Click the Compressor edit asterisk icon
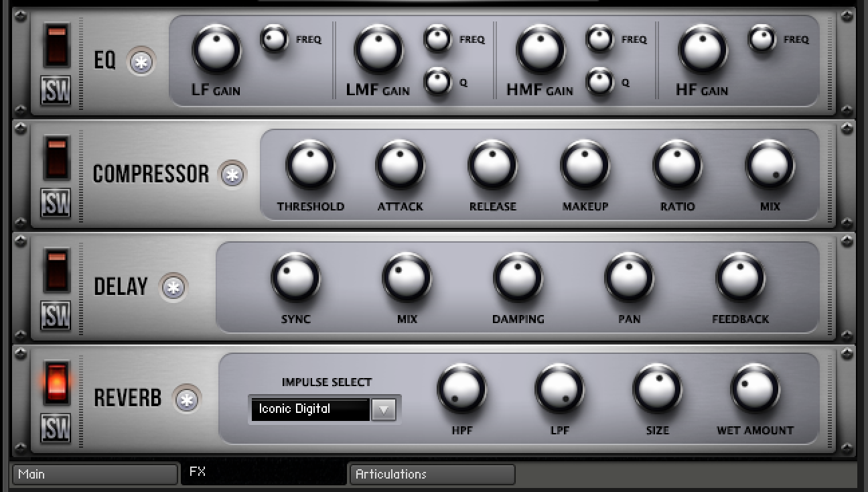 point(232,174)
